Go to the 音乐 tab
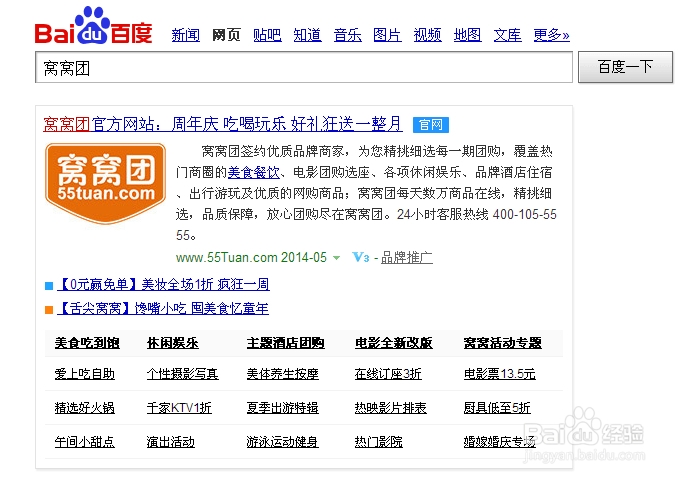Viewport: 683px width, 480px height. pos(347,35)
